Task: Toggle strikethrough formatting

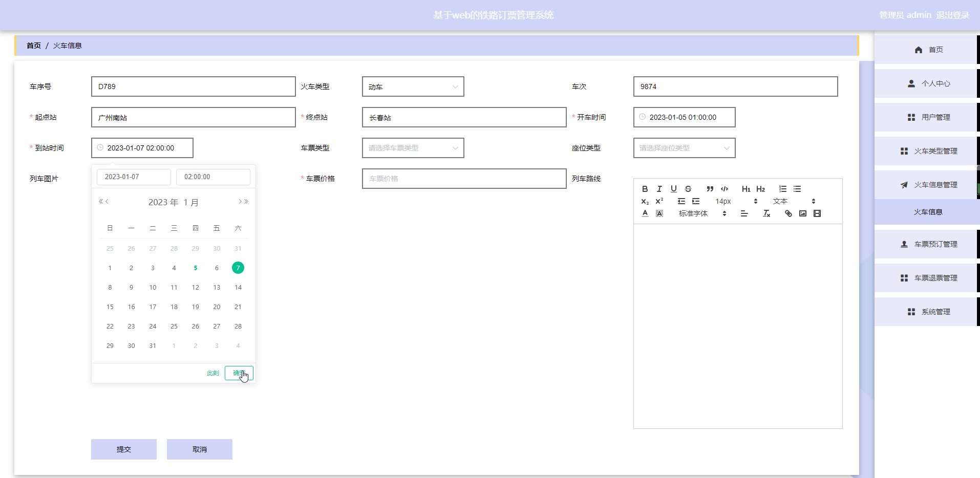Action: point(688,189)
